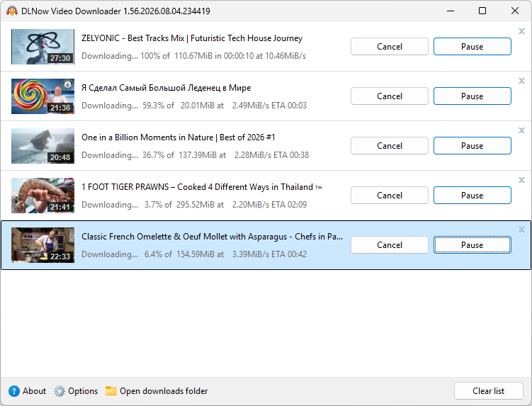Click status 6.4% of 154.59MiB

[193, 254]
